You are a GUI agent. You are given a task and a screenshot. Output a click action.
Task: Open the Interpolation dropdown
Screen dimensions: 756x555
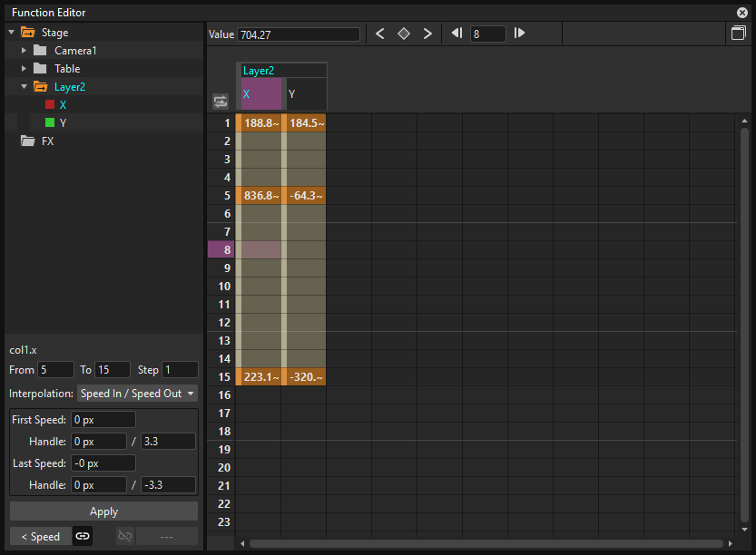point(137,394)
